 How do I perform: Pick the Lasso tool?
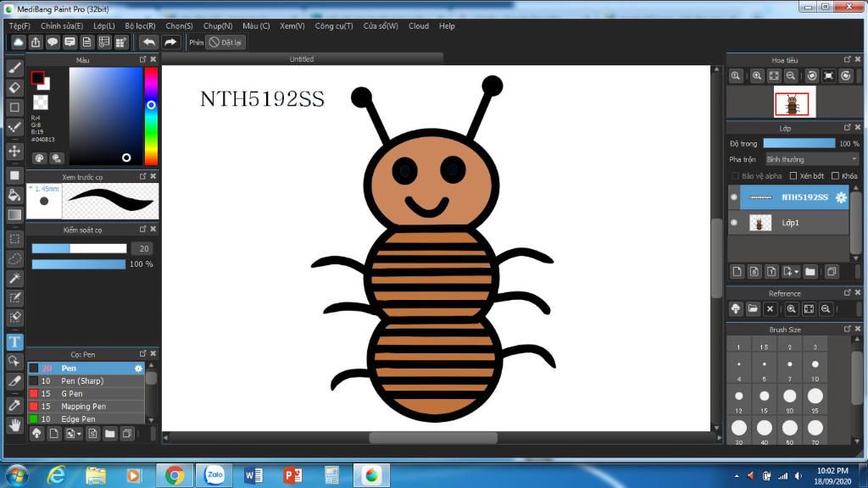click(15, 258)
